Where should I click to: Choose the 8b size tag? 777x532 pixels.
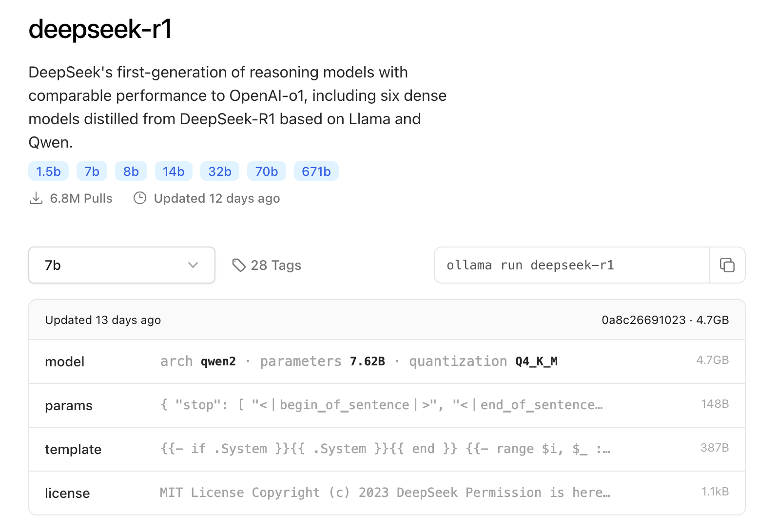tap(131, 171)
